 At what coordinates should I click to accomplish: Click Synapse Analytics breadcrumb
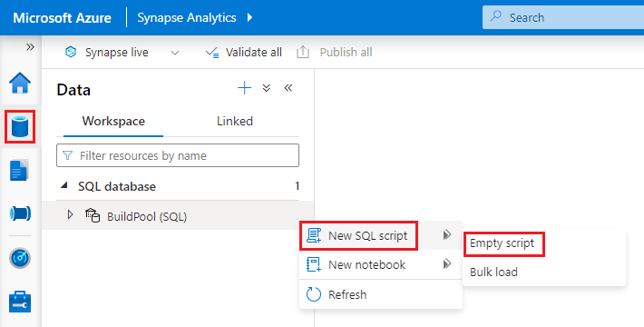tap(187, 17)
